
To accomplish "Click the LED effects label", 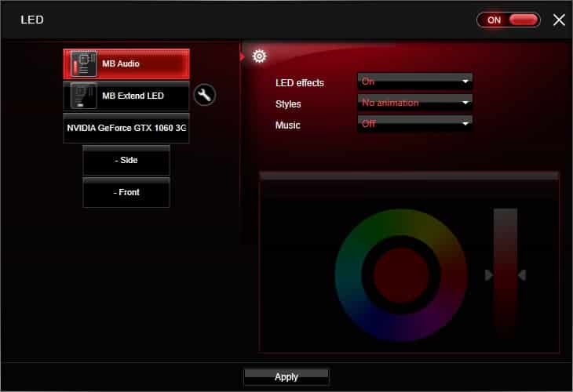I will coord(300,83).
